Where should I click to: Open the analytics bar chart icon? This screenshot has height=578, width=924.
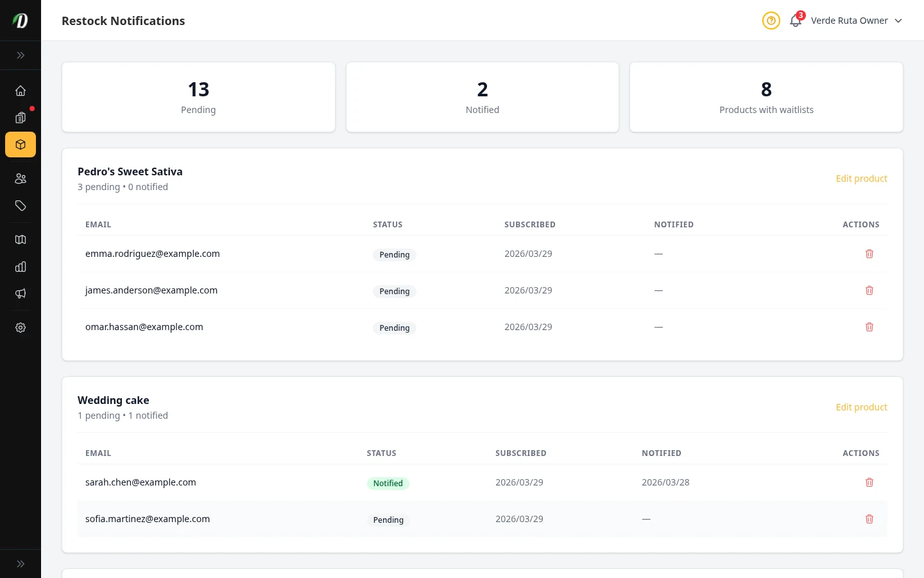21,267
